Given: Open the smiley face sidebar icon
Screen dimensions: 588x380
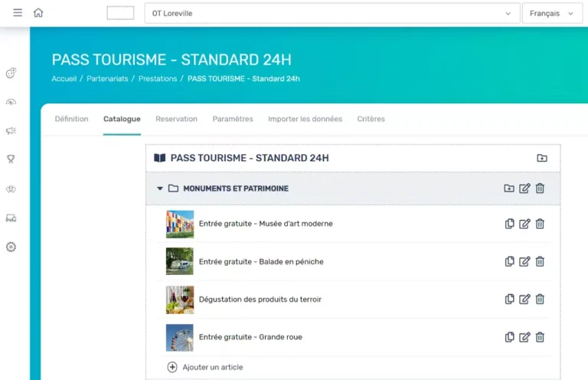Looking at the screenshot, I should tap(11, 73).
